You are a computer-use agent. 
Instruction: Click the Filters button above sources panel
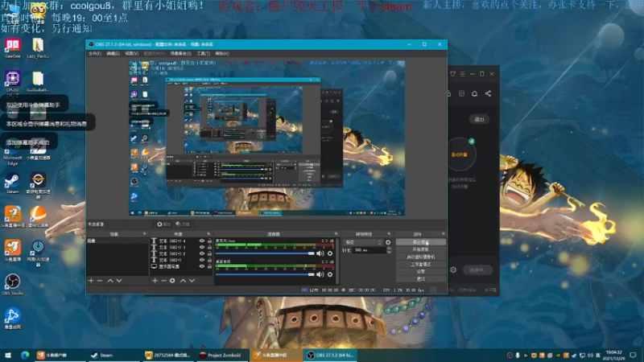coord(183,224)
